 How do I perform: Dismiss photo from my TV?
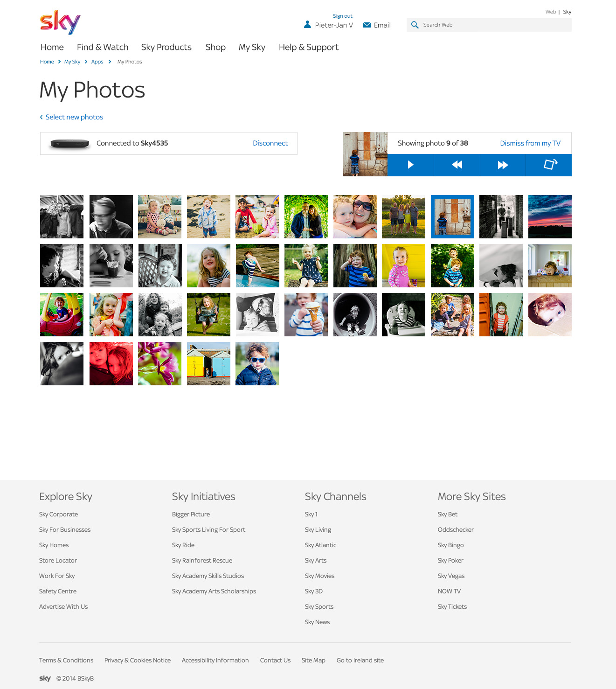click(530, 143)
